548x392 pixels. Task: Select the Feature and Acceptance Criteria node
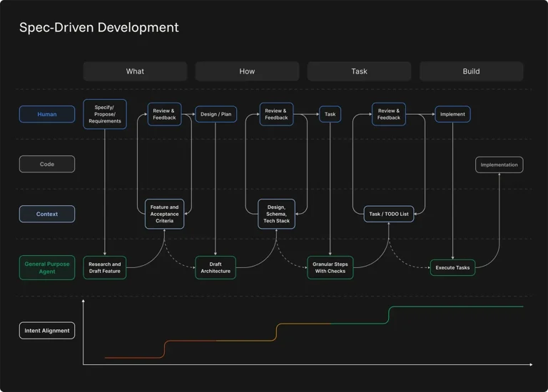tap(164, 214)
